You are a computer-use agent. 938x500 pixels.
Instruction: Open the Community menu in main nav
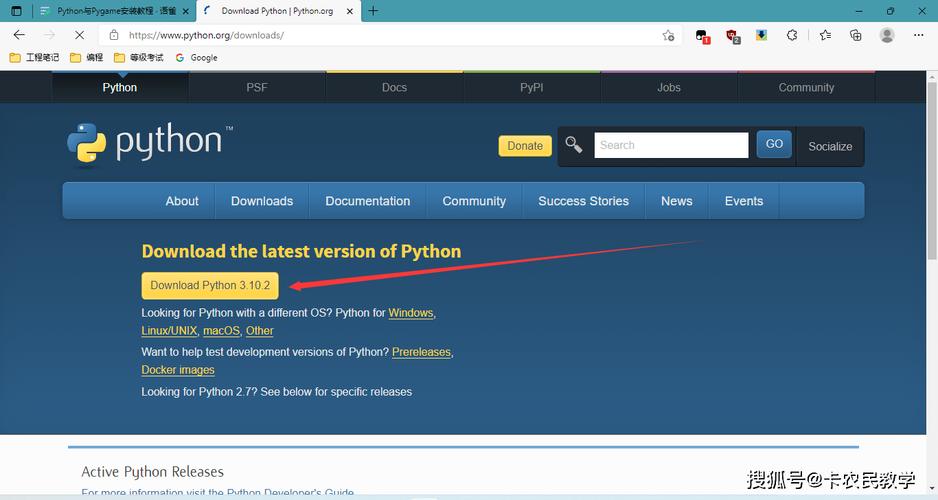tap(474, 201)
